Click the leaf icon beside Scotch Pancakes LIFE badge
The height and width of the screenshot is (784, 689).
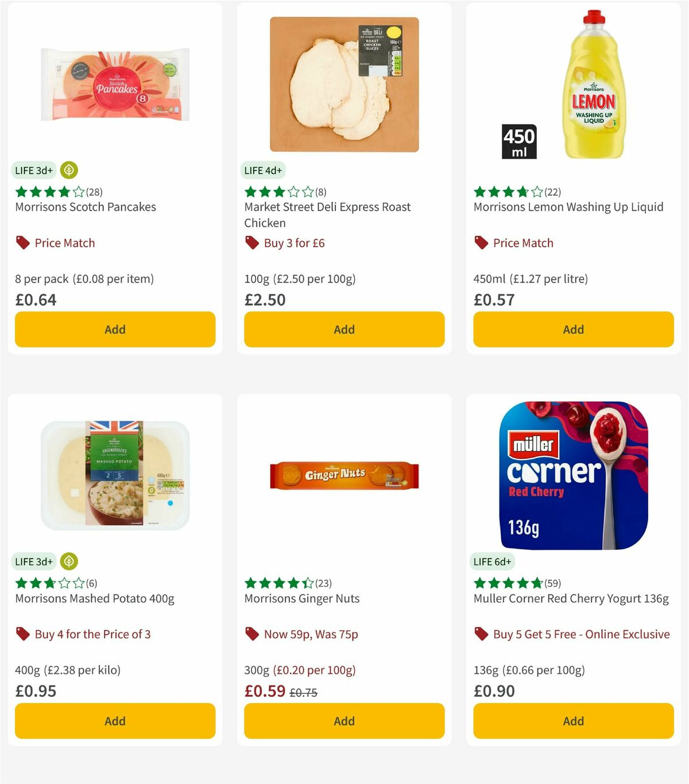point(69,170)
